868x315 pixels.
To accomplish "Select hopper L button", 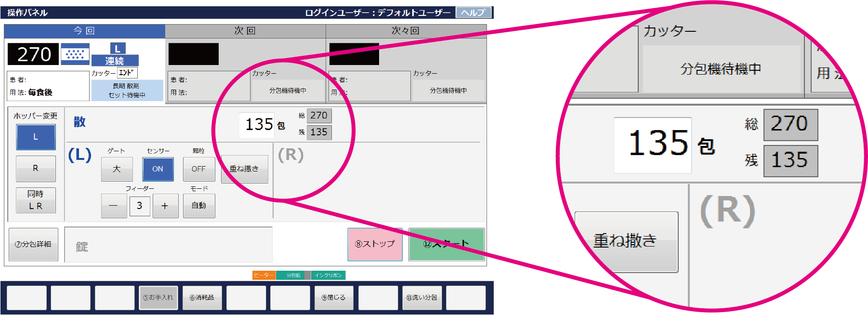I will [36, 137].
